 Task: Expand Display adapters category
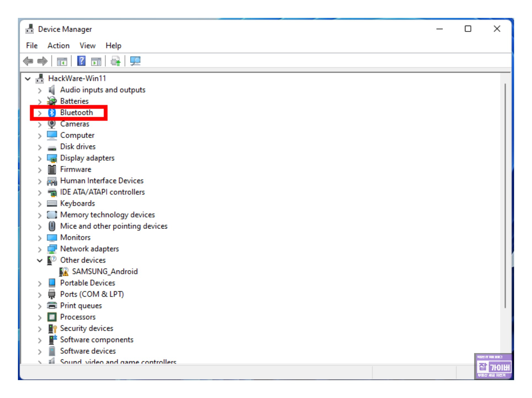point(40,158)
